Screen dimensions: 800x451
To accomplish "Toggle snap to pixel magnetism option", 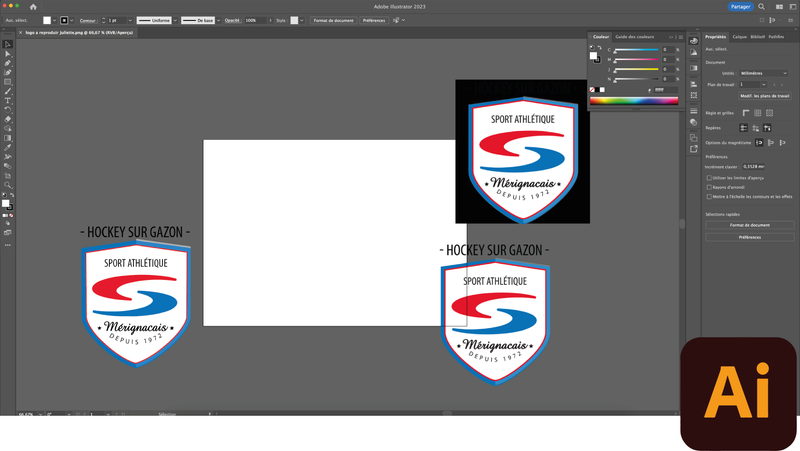I will tap(771, 143).
